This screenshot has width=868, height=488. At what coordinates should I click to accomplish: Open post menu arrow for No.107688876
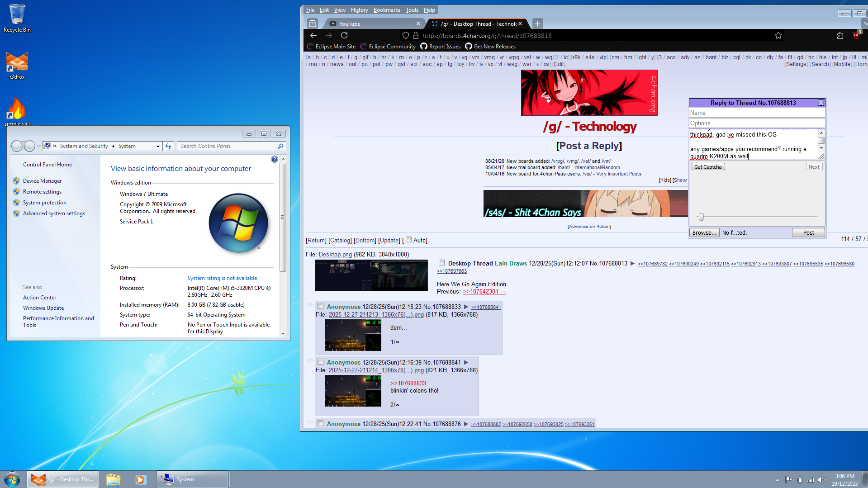click(466, 424)
